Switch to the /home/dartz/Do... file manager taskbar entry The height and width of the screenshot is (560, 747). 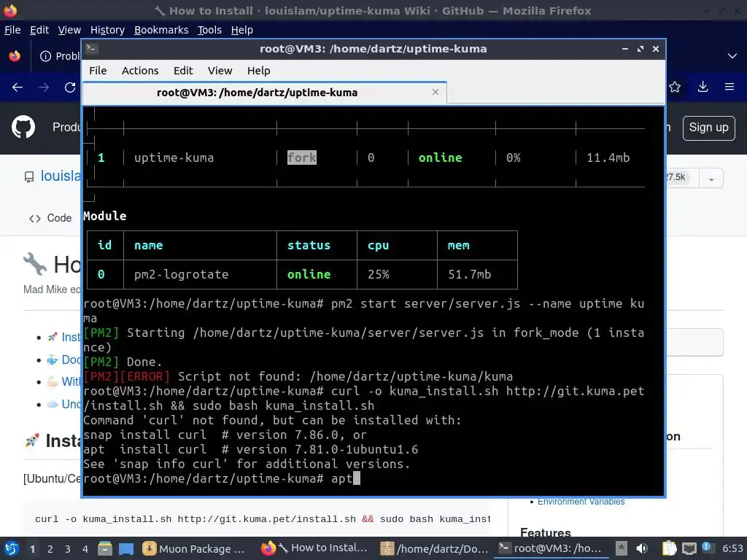[435, 548]
